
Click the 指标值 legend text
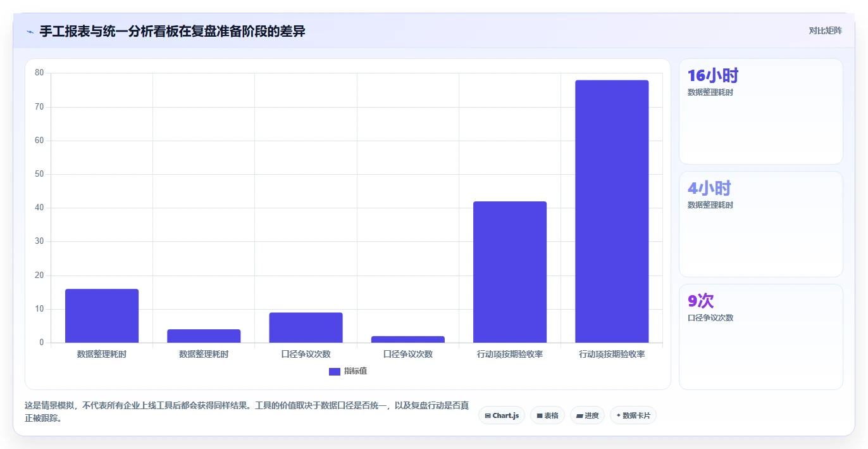tap(356, 371)
